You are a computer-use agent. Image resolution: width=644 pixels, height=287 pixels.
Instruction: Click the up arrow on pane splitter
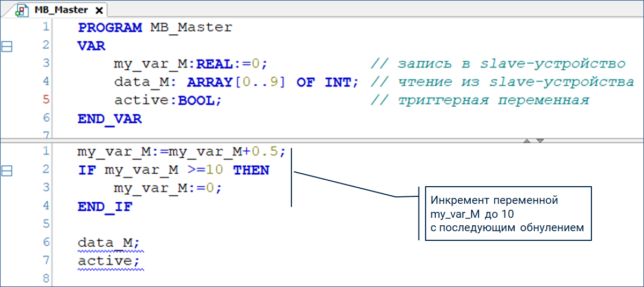pos(527,141)
